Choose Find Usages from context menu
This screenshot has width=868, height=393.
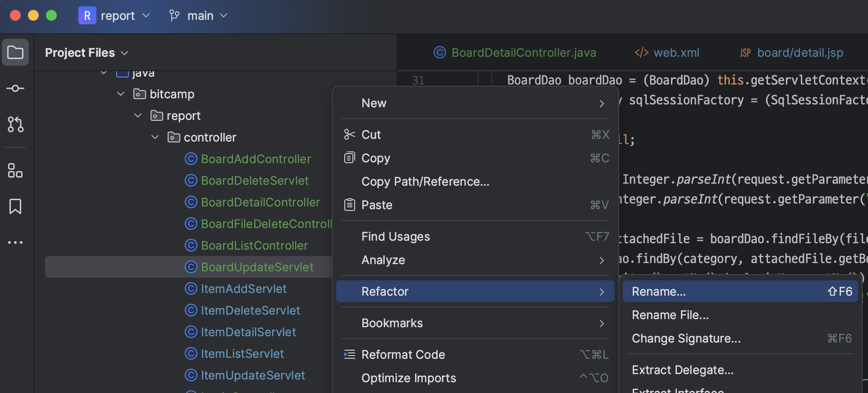pos(395,237)
